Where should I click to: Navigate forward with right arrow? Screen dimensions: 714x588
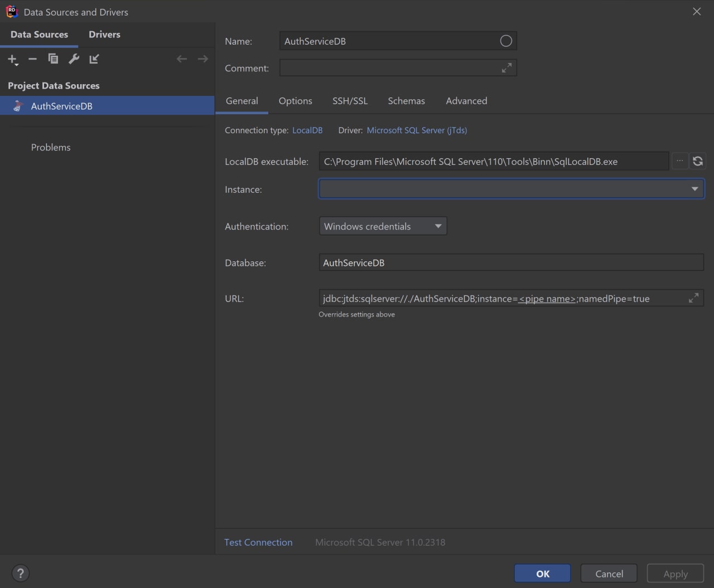point(202,59)
